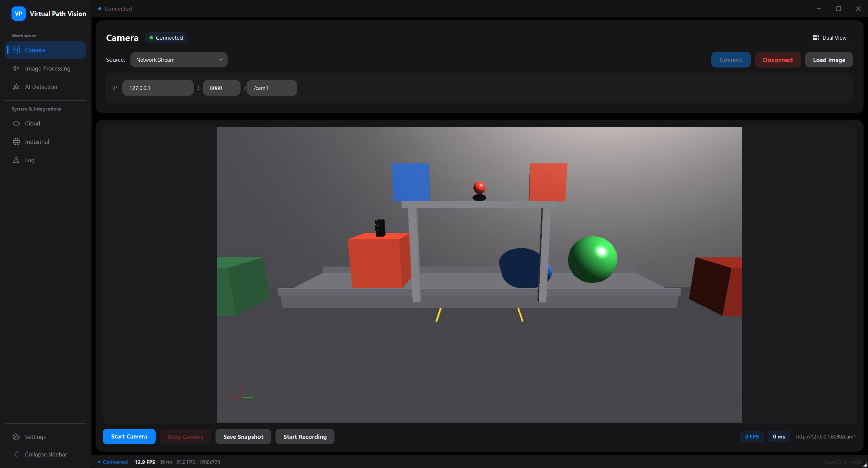Open the Image Processing page
Image resolution: width=868 pixels, height=468 pixels.
coord(45,69)
